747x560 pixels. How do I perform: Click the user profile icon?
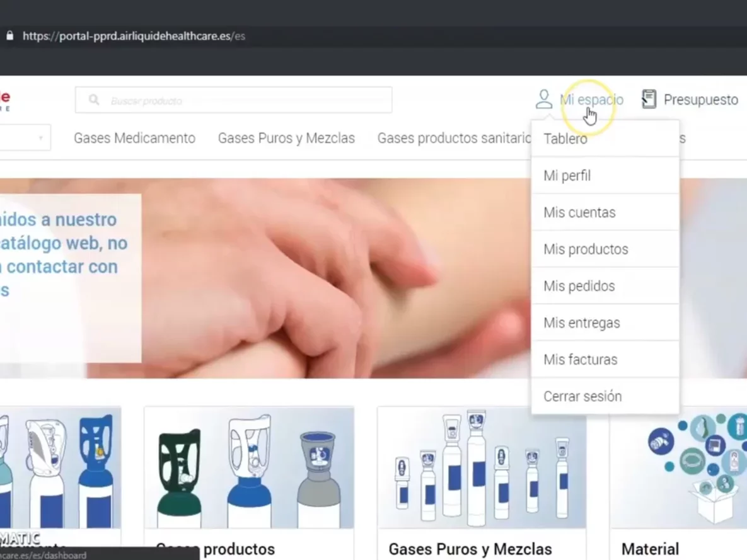tap(543, 100)
